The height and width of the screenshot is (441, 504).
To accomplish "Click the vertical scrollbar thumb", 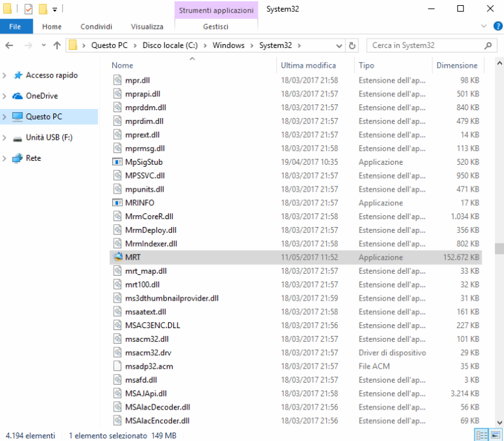I will pos(499,249).
